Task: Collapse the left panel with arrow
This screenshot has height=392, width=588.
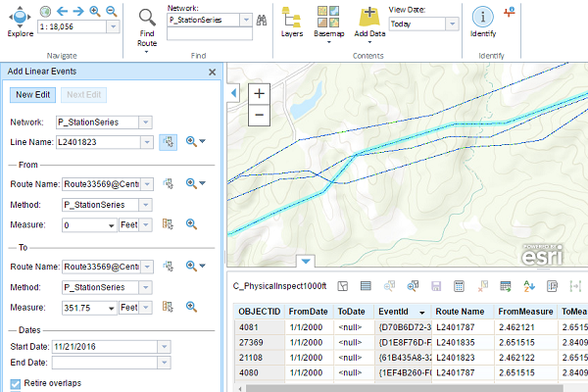Action: (x=233, y=92)
